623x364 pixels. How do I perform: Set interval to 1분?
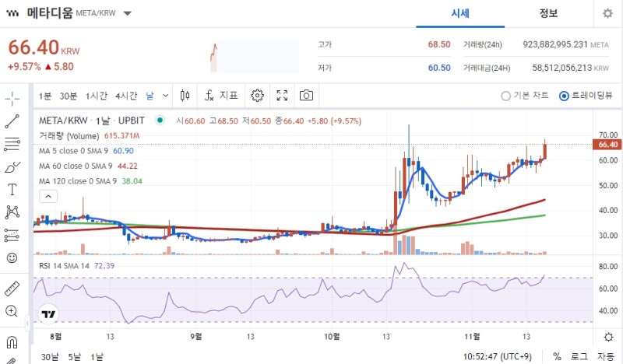(x=45, y=96)
